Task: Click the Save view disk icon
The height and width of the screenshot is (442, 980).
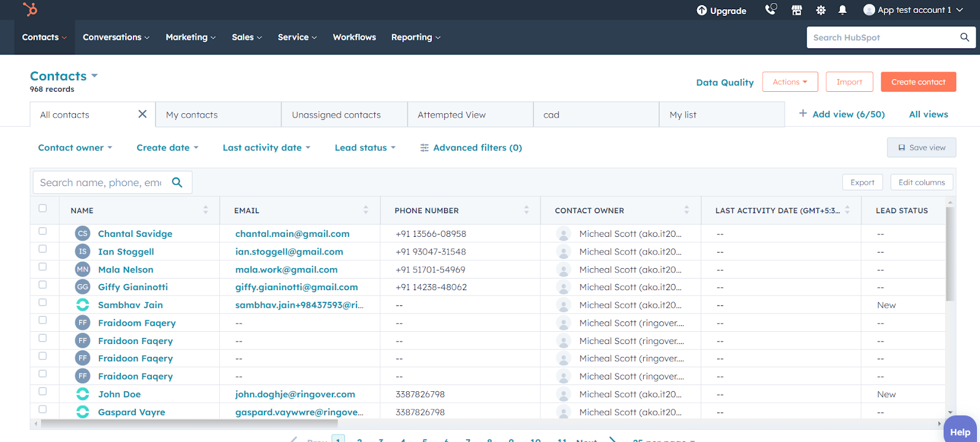Action: [902, 148]
